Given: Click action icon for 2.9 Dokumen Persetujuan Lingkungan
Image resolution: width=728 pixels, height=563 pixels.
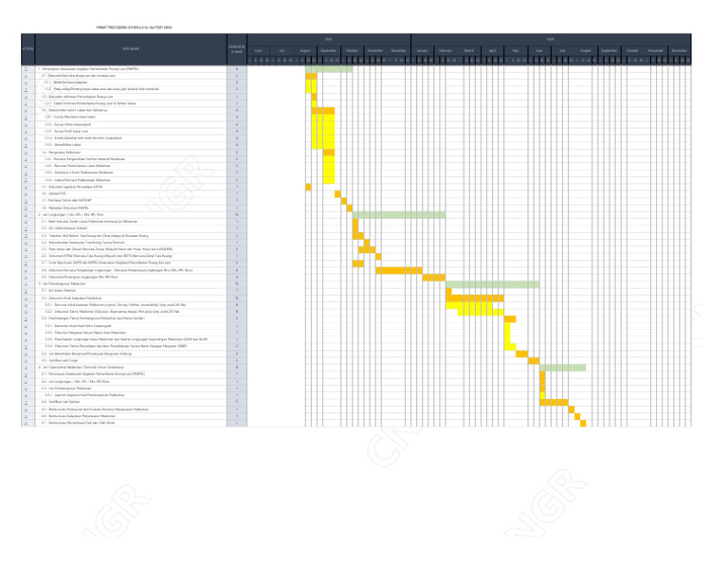Looking at the screenshot, I should tap(26, 277).
